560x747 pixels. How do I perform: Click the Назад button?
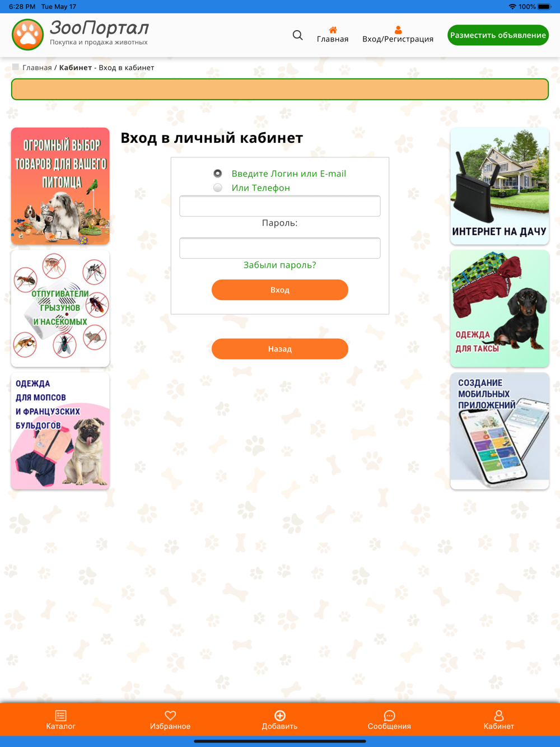[280, 349]
